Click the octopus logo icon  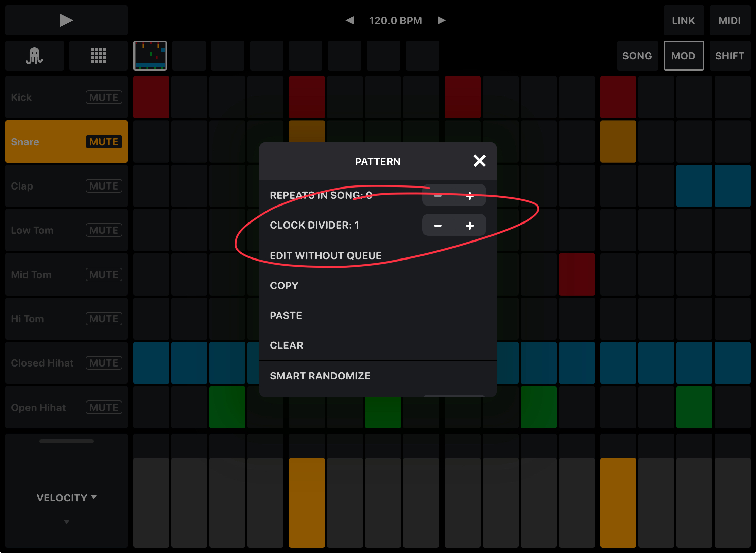(34, 56)
